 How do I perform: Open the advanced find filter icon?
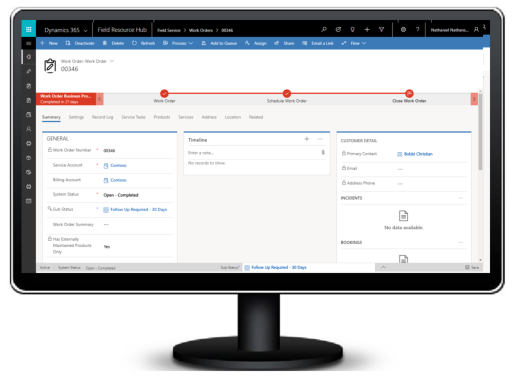click(381, 30)
